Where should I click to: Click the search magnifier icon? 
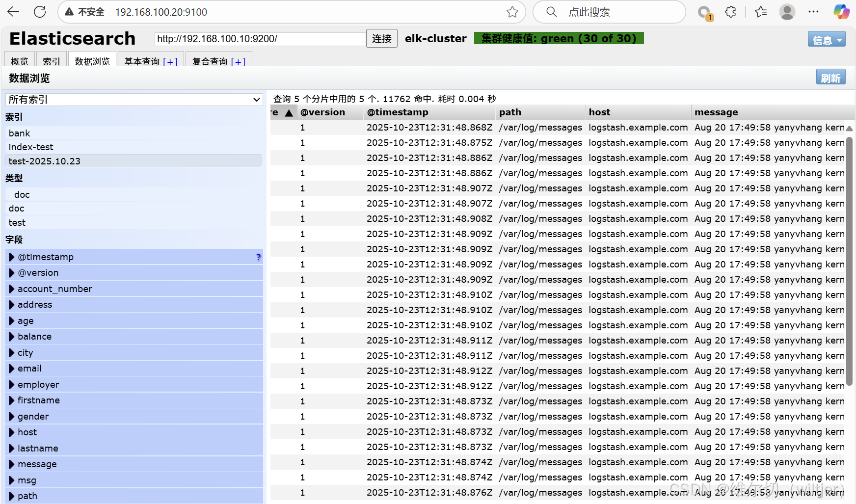pos(552,12)
